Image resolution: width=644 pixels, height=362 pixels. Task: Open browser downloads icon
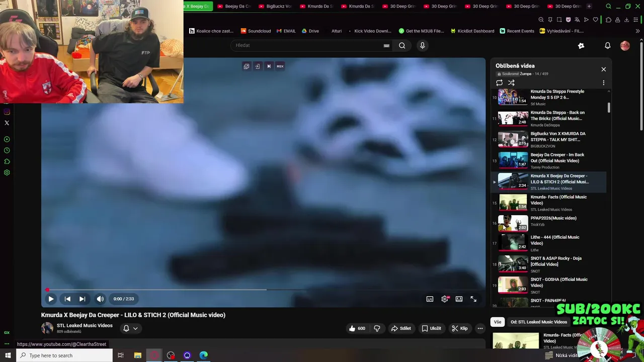(x=626, y=20)
